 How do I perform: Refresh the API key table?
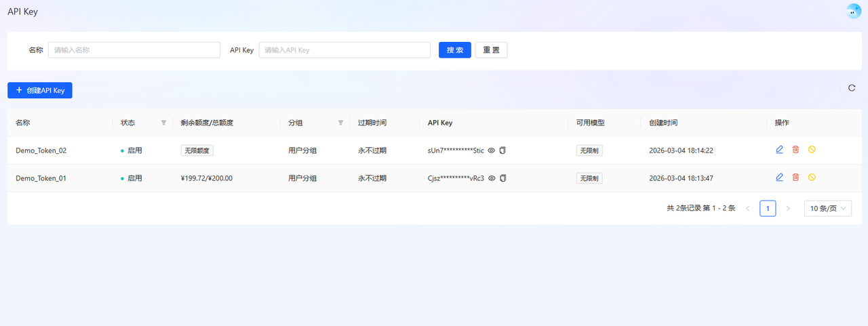[x=852, y=87]
